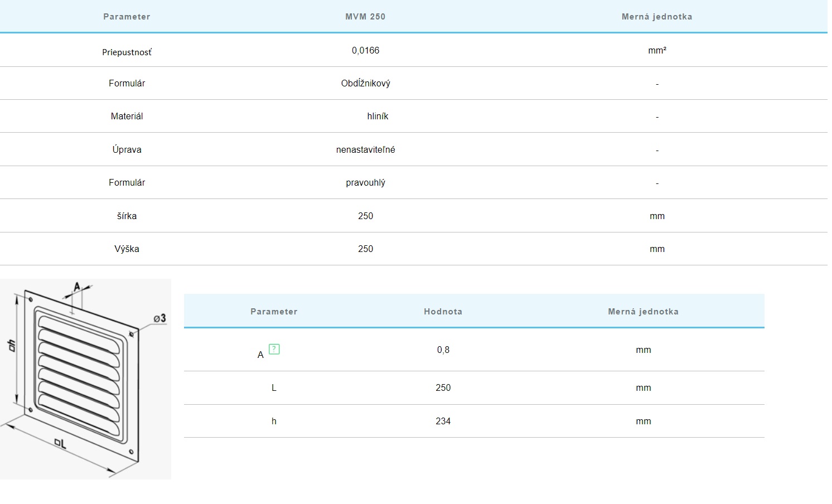The height and width of the screenshot is (504, 832).
Task: Select the Materiál row label
Action: click(x=127, y=117)
